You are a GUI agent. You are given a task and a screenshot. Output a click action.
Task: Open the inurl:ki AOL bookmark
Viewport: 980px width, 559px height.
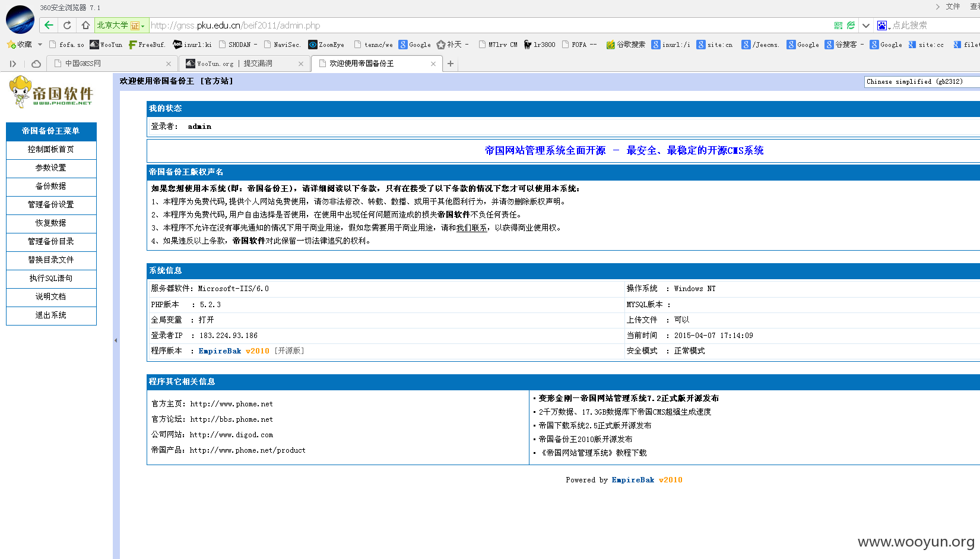point(192,45)
